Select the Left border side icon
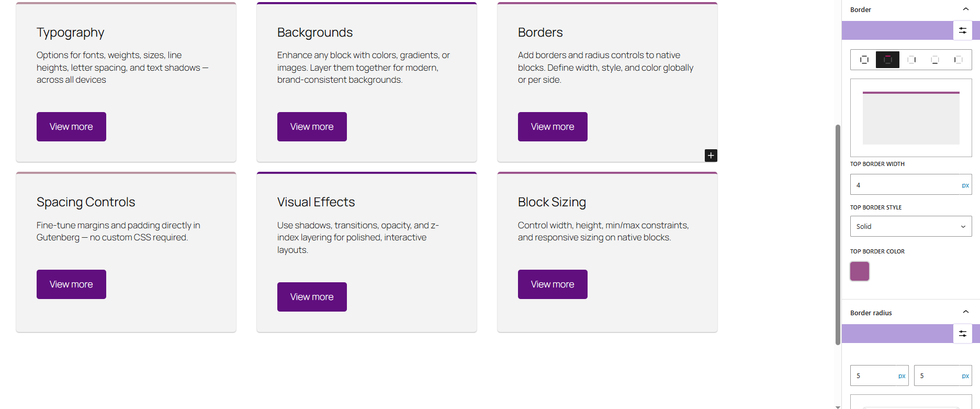980x409 pixels. click(x=958, y=59)
